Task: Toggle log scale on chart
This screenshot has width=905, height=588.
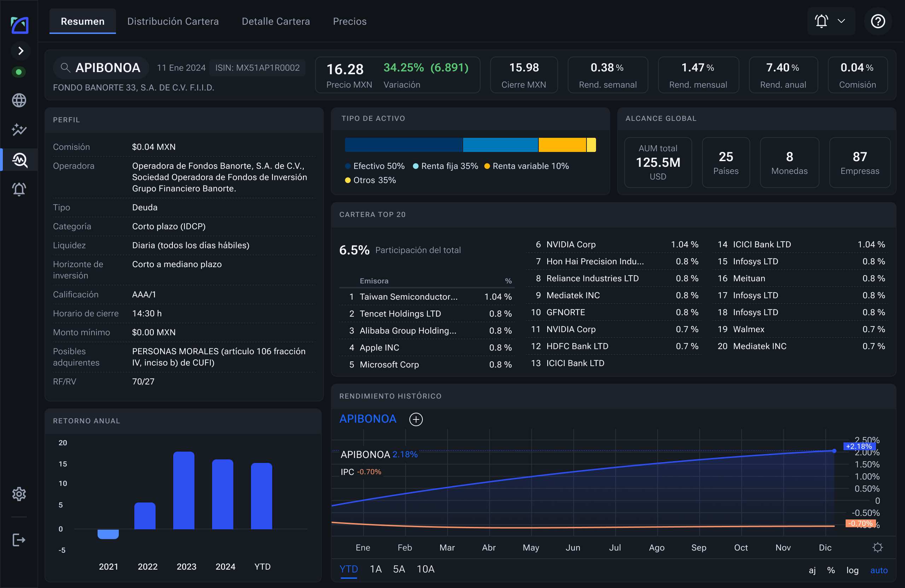Action: (853, 570)
